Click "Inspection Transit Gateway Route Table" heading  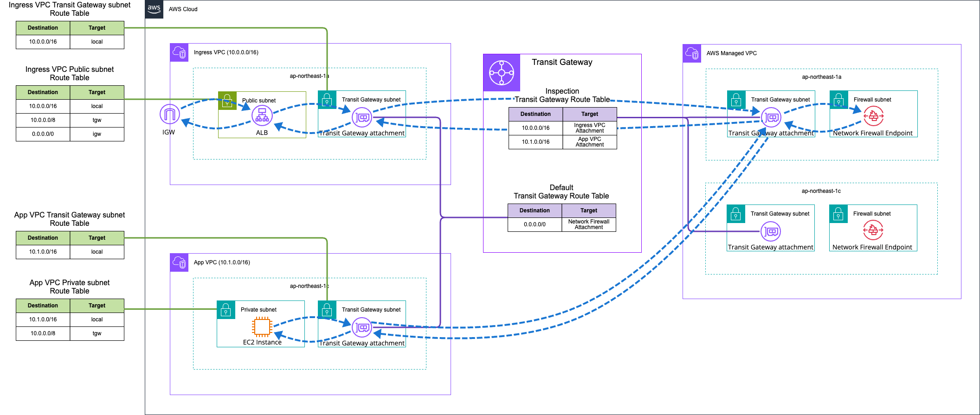coord(562,95)
